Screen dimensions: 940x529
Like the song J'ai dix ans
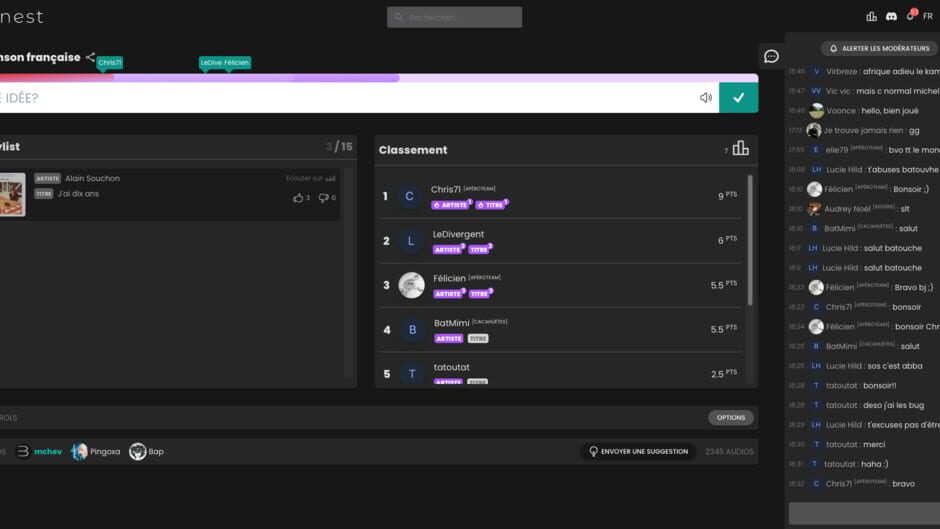pyautogui.click(x=301, y=197)
